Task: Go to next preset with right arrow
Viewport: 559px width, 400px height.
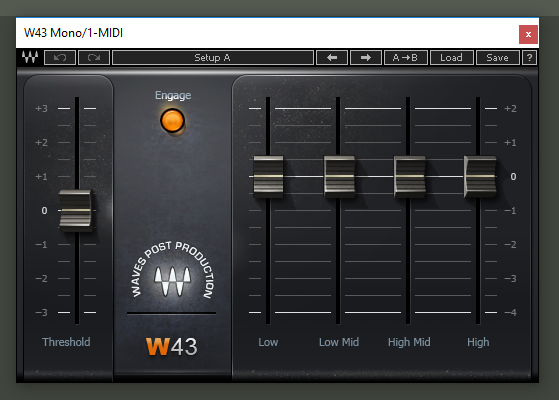Action: tap(366, 57)
